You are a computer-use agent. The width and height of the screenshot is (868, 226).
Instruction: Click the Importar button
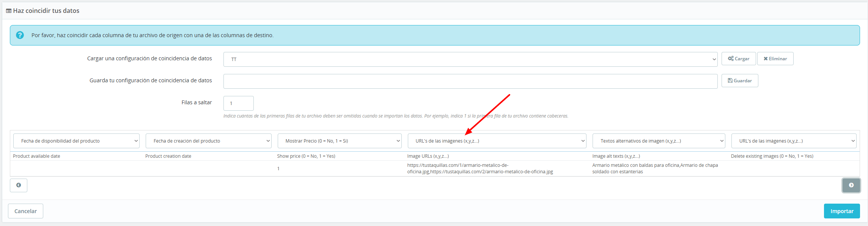tap(841, 211)
